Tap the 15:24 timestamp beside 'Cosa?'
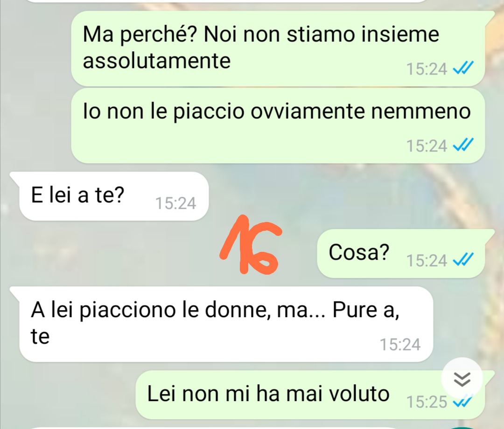This screenshot has height=429, width=504. (x=427, y=260)
